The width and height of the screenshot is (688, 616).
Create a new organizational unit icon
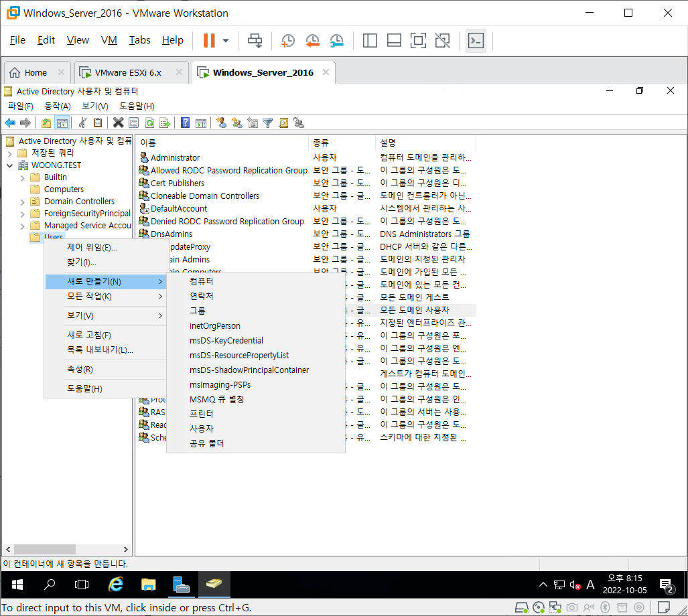253,123
